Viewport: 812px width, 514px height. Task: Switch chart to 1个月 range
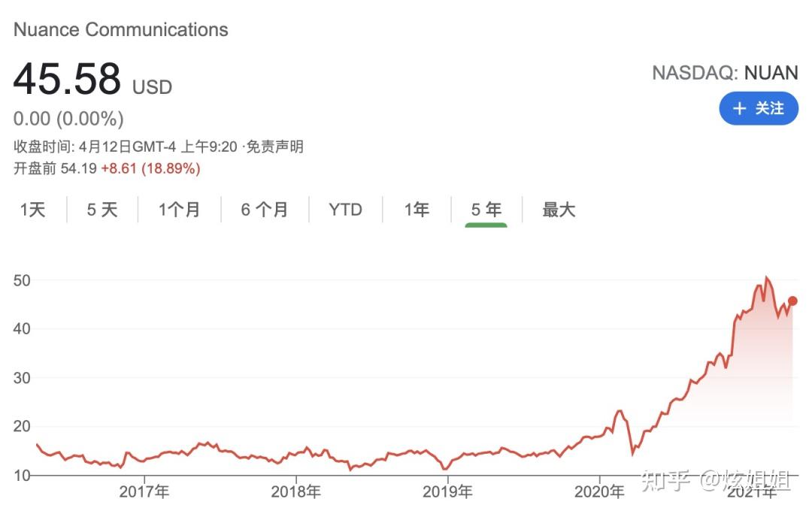tap(179, 210)
